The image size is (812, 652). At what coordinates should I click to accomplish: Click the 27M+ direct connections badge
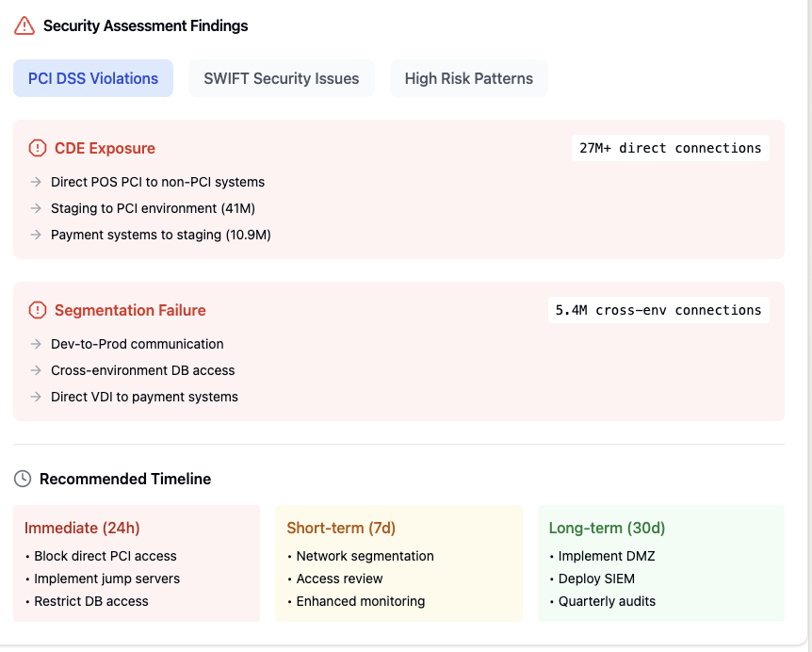tap(670, 148)
